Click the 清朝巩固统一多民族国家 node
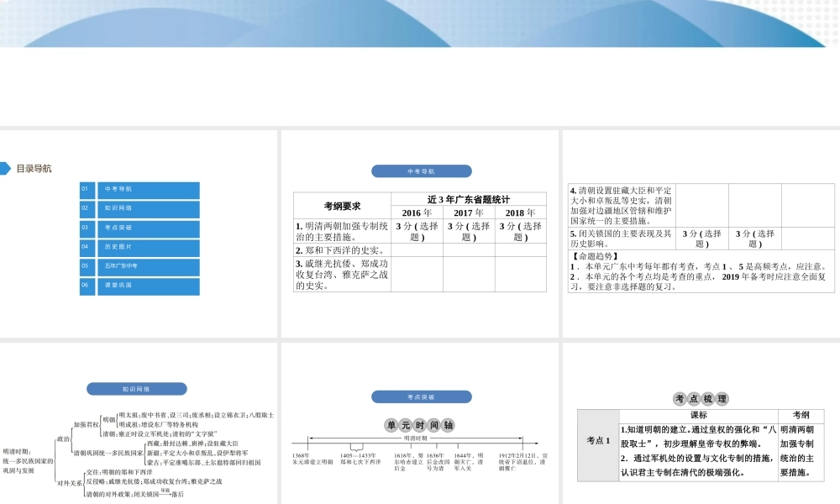 (108, 453)
